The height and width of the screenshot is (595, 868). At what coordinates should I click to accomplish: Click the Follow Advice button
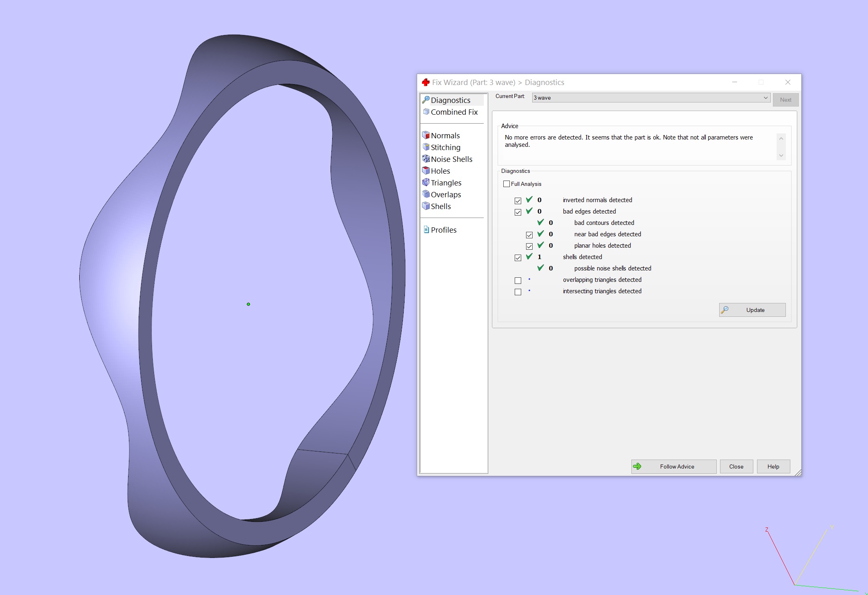(674, 466)
